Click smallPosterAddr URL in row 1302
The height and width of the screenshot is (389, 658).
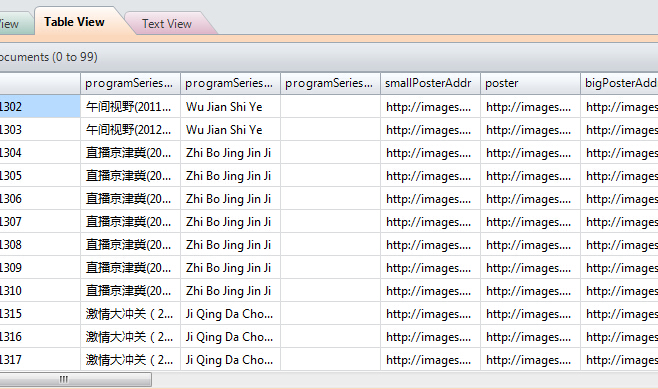[x=430, y=107]
